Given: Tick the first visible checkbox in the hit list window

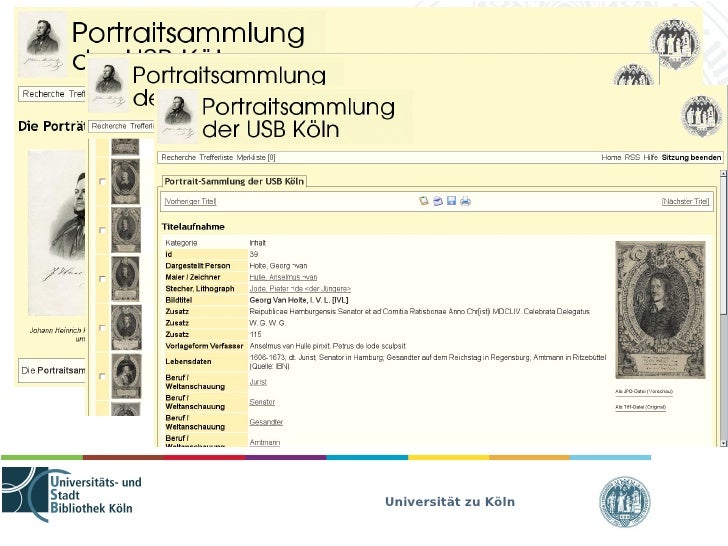Looking at the screenshot, I should (103, 182).
